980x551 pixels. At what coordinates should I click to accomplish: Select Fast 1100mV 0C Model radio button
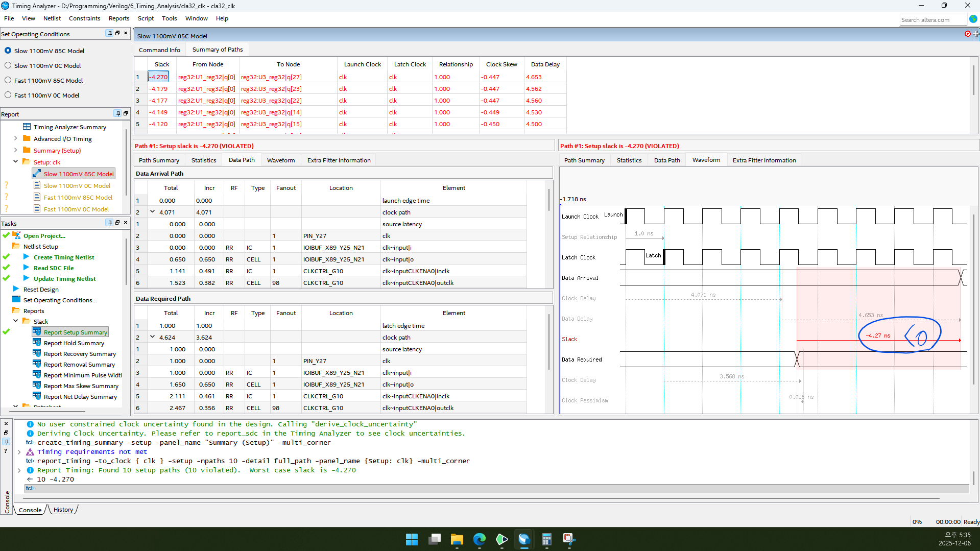tap(8, 95)
